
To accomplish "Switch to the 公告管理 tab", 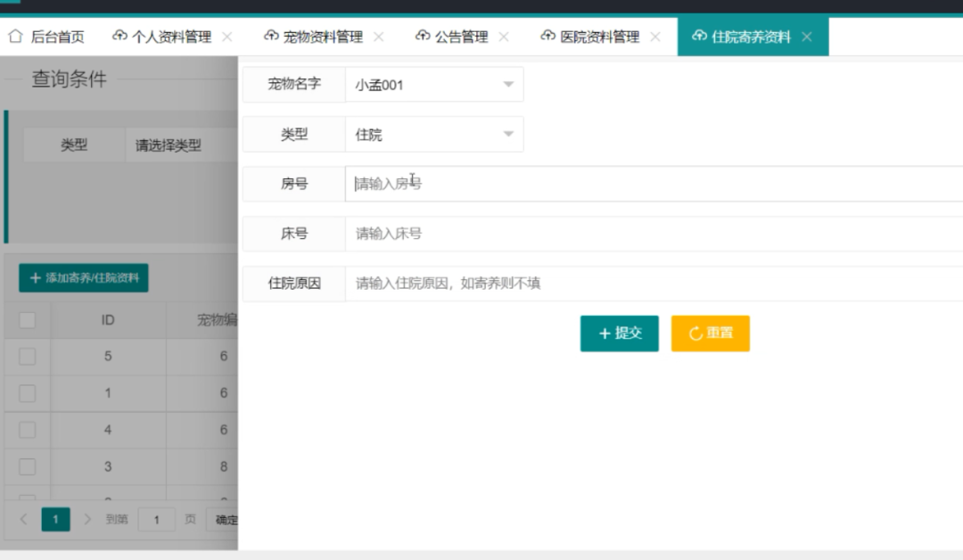I will click(x=461, y=37).
